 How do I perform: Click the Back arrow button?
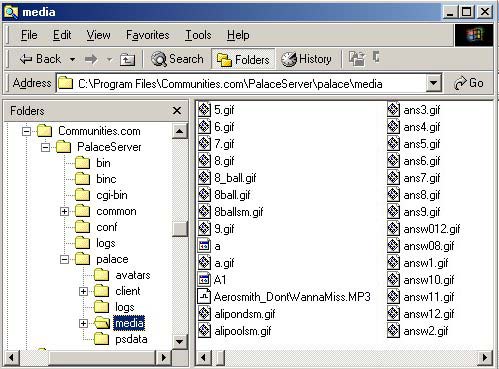pyautogui.click(x=40, y=59)
